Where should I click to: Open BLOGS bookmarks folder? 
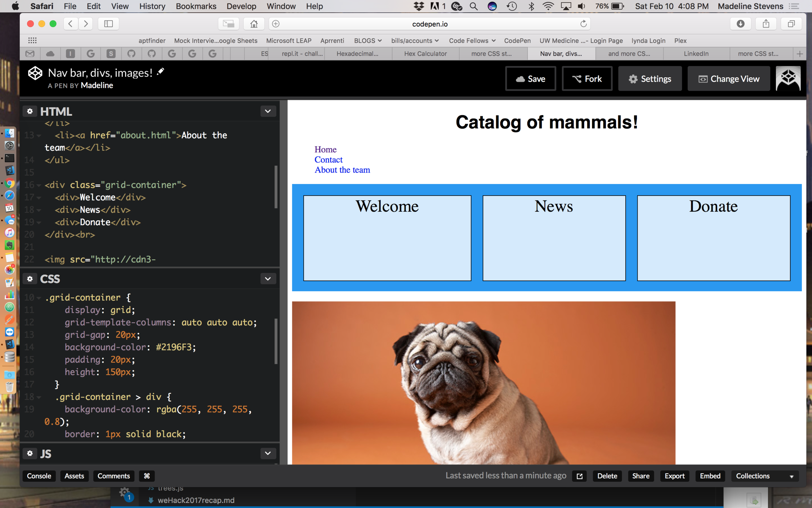tap(368, 41)
